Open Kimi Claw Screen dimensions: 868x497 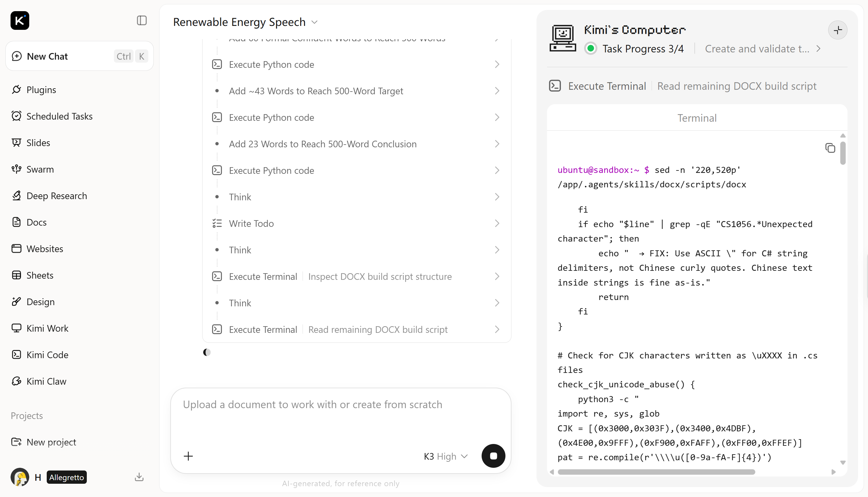[80, 381]
